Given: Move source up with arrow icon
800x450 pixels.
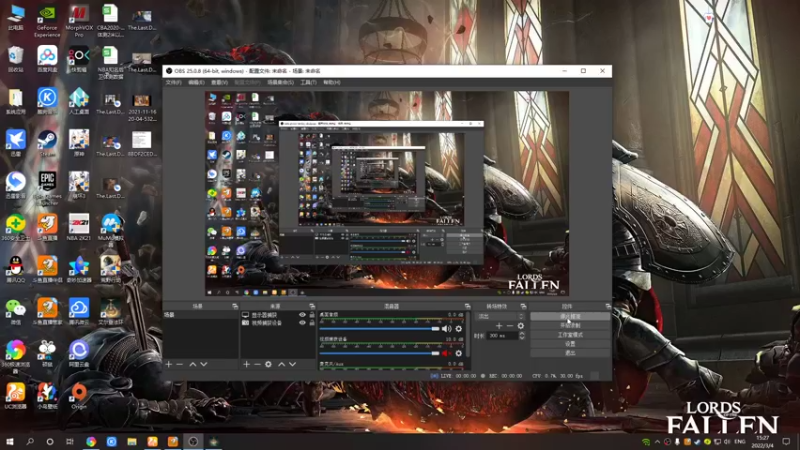Looking at the screenshot, I should [282, 364].
